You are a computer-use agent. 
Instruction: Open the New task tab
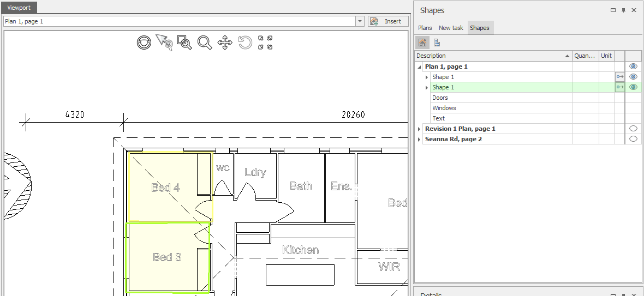click(x=451, y=28)
